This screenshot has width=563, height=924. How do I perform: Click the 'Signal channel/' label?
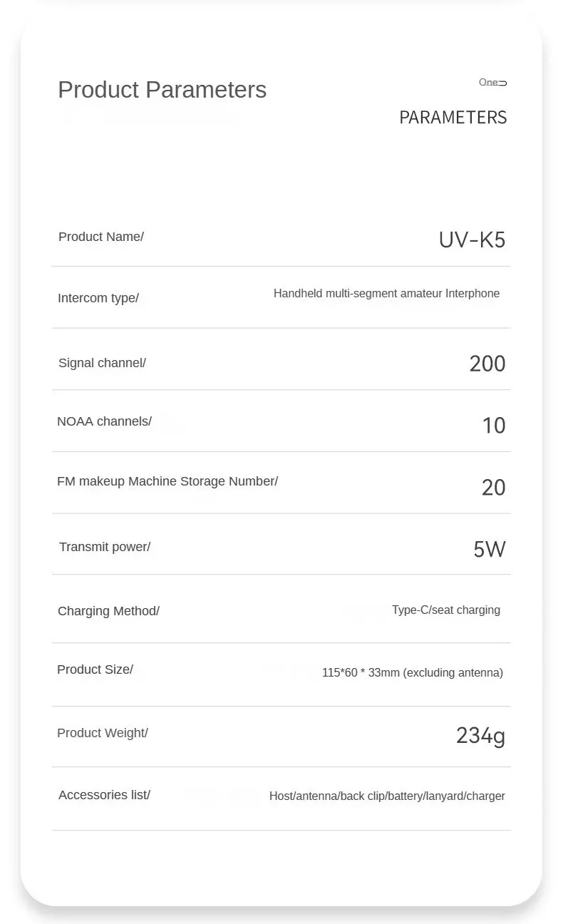pos(102,363)
